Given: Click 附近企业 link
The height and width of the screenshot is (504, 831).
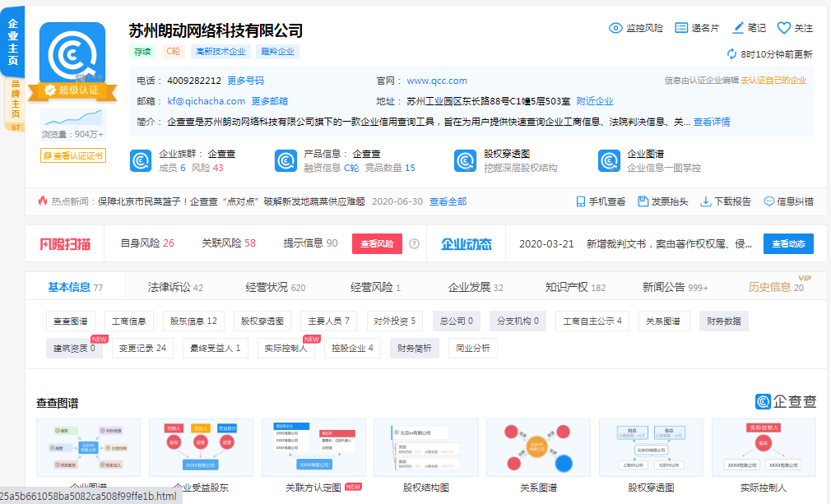Looking at the screenshot, I should [595, 101].
